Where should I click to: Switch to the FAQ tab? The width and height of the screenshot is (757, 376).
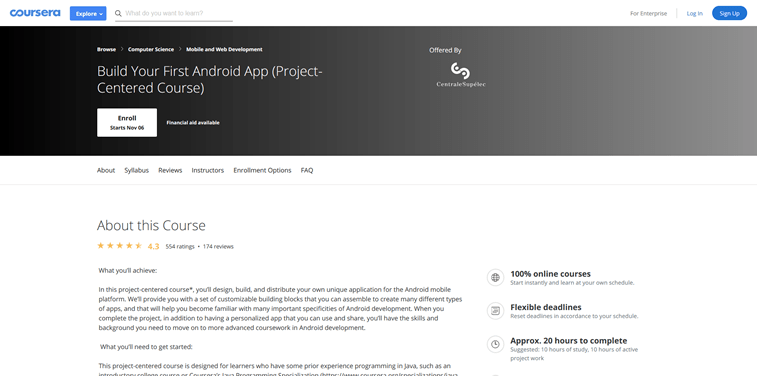pyautogui.click(x=307, y=170)
